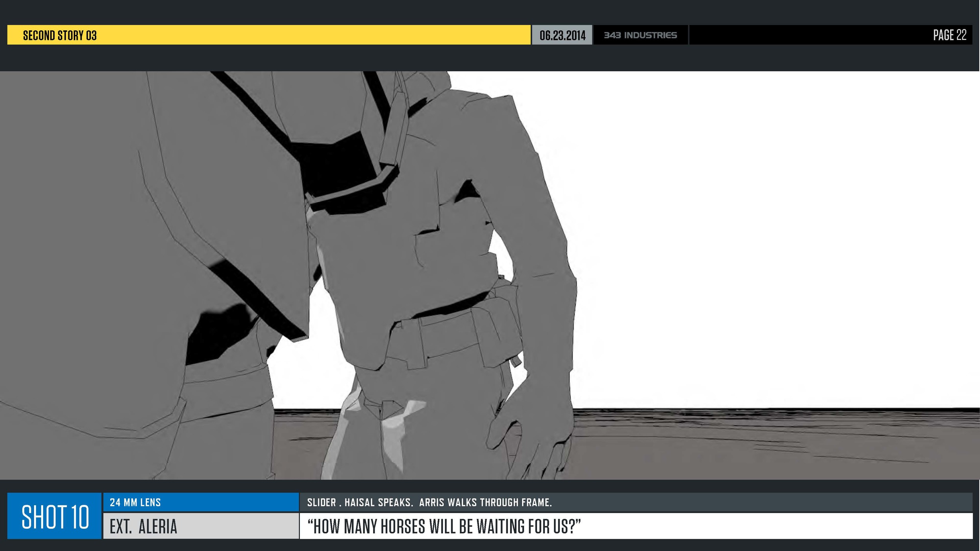
Task: Click the 'HOW MANY HORSES' dialogue line
Action: point(444,526)
